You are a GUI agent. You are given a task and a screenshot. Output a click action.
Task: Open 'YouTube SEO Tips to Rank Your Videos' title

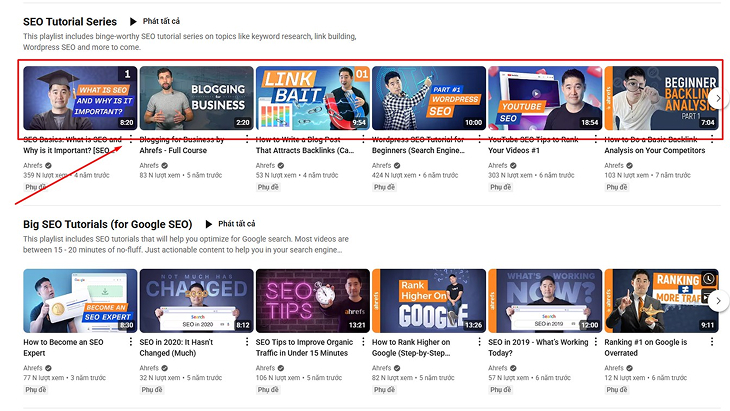point(533,145)
